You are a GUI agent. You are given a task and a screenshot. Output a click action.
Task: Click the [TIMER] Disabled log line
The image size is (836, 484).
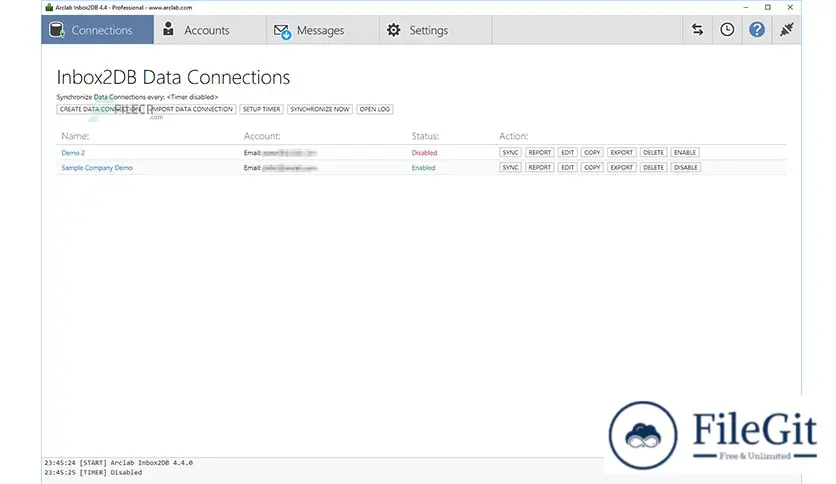93,472
